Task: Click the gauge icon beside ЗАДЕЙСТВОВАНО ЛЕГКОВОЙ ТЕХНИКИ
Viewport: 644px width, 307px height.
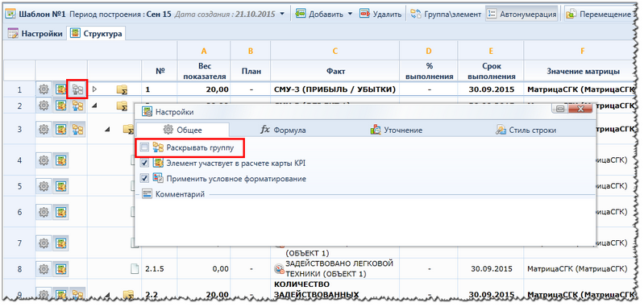Action: 279,269
